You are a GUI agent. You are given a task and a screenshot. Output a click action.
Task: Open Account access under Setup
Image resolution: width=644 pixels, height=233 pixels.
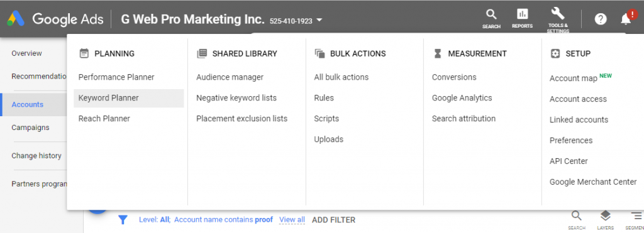578,99
